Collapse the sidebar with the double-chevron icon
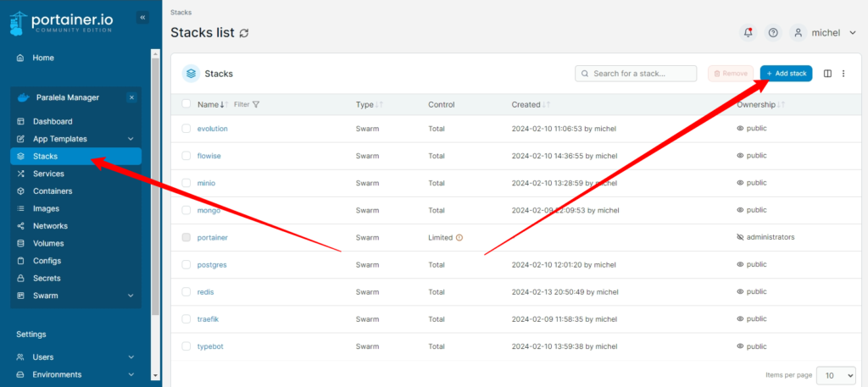Viewport: 868px width, 387px height. point(142,18)
